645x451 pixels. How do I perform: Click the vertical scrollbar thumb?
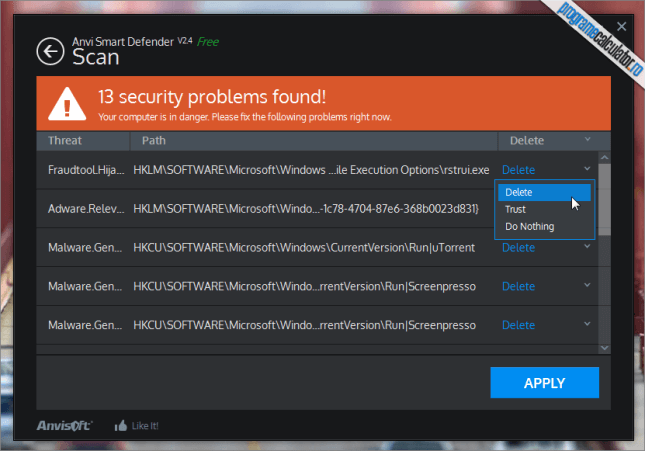point(604,200)
